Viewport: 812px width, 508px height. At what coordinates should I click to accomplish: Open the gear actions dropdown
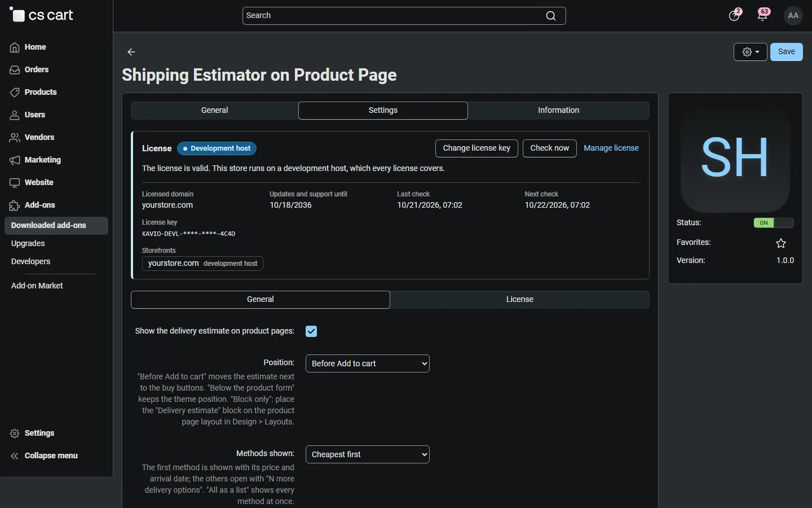pos(751,52)
